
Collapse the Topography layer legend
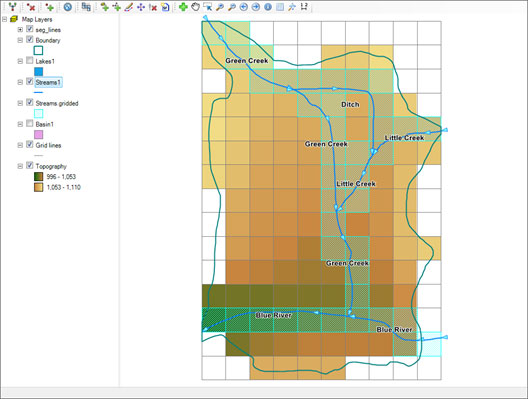coord(20,166)
